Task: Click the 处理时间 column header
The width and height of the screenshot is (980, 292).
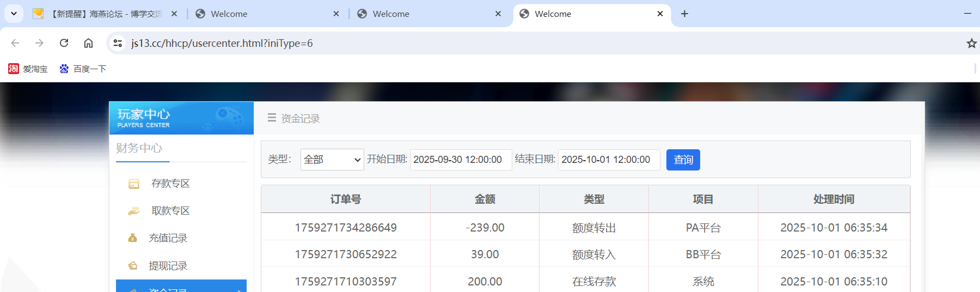Action: tap(834, 199)
